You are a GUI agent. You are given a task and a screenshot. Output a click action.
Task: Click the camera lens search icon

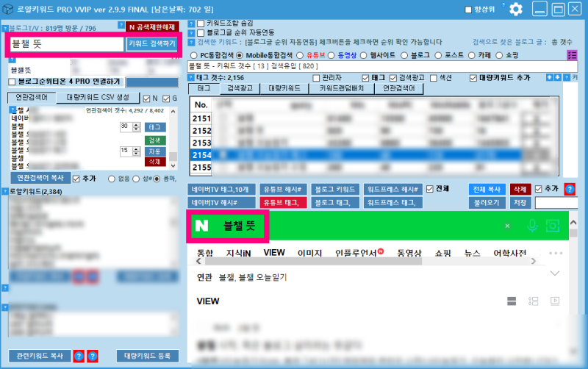pos(553,226)
